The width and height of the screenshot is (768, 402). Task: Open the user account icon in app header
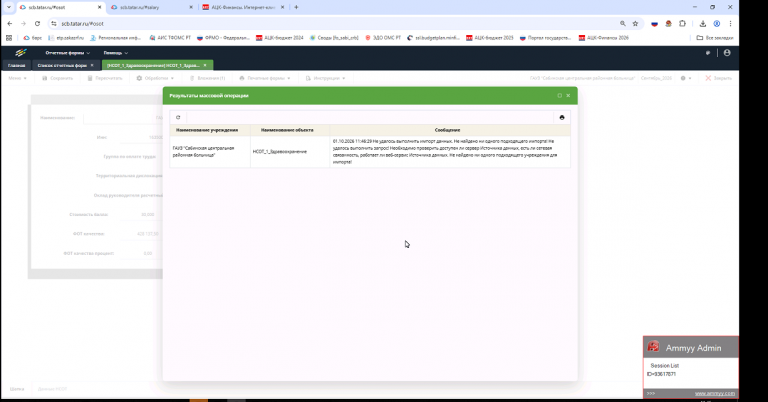point(727,53)
